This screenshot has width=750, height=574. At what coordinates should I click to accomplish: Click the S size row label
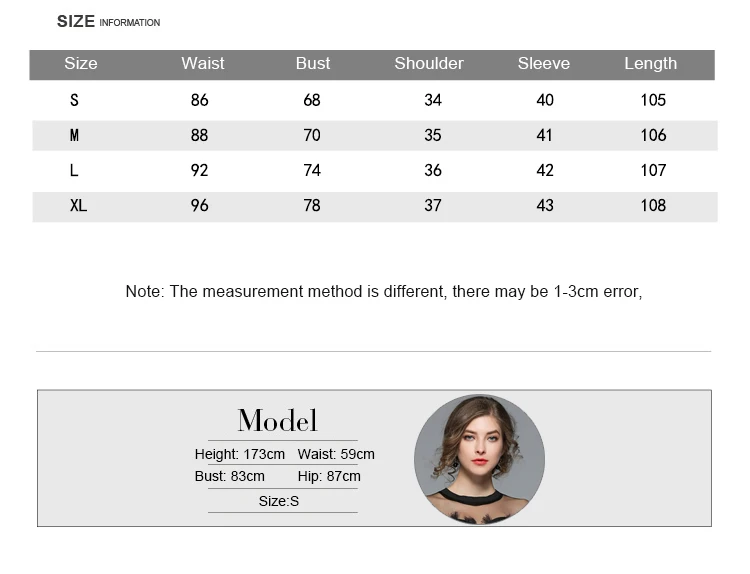[74, 100]
